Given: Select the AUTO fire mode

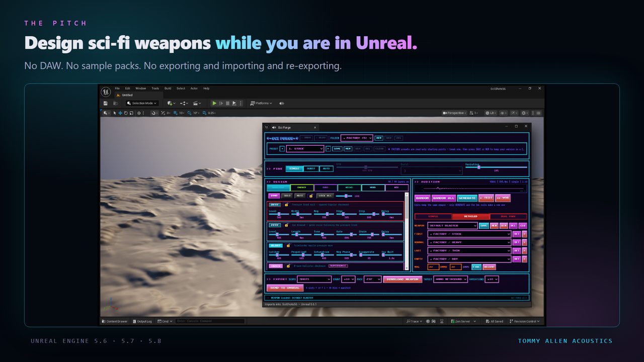Looking at the screenshot, I should (x=326, y=168).
